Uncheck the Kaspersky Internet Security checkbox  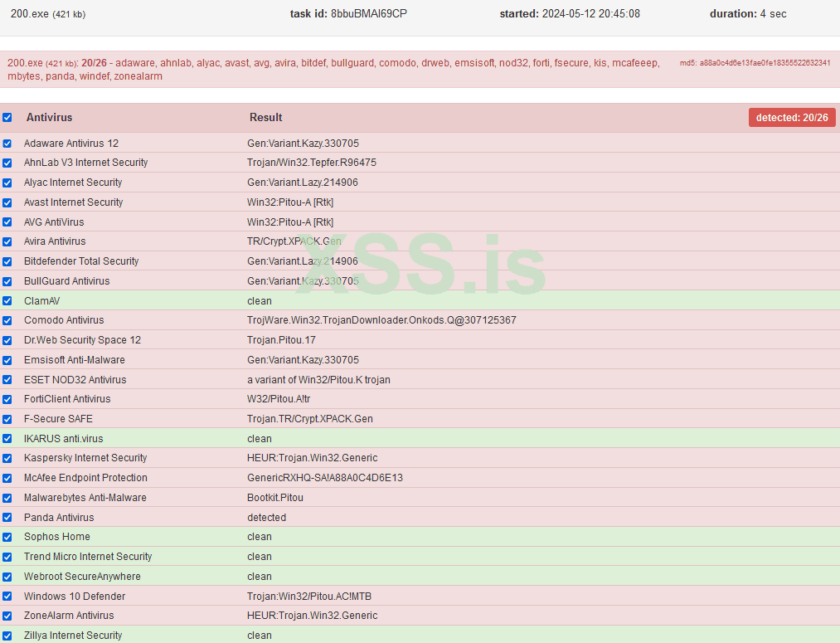click(x=7, y=458)
